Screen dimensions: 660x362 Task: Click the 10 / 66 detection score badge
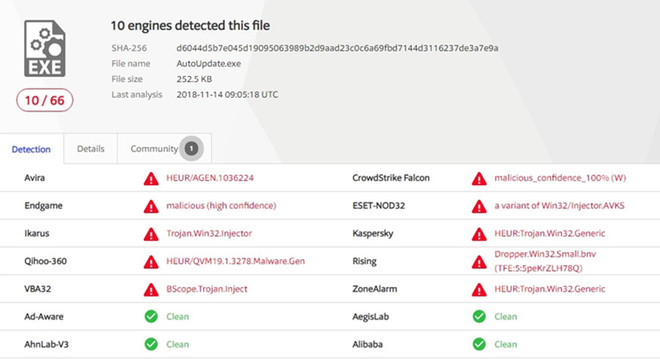pyautogui.click(x=45, y=101)
